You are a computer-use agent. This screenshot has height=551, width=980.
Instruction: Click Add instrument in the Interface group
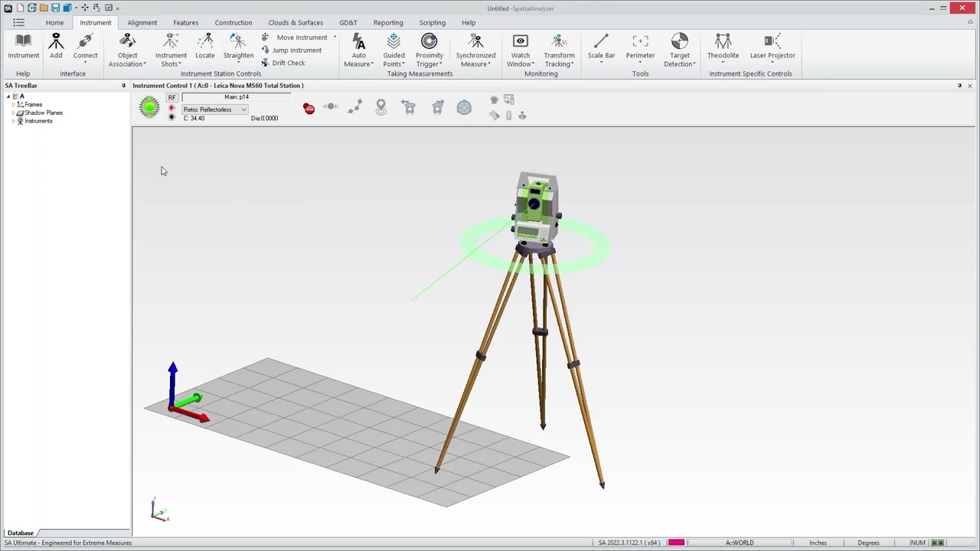56,47
